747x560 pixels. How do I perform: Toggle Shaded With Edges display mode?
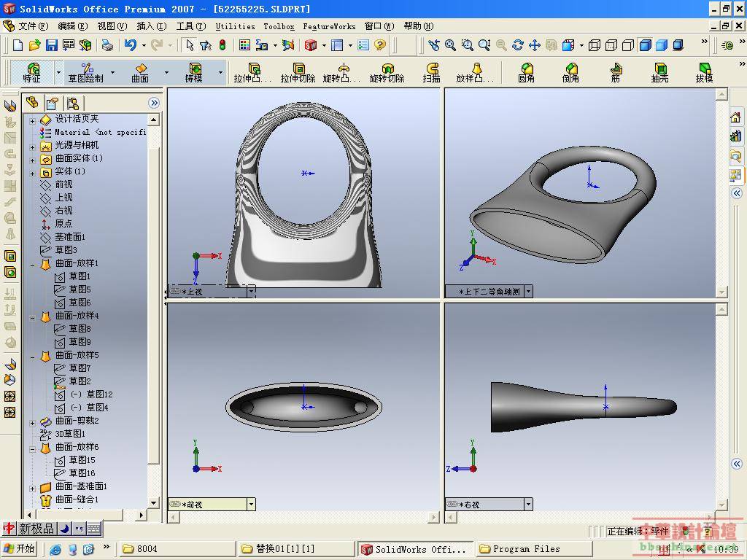point(645,45)
